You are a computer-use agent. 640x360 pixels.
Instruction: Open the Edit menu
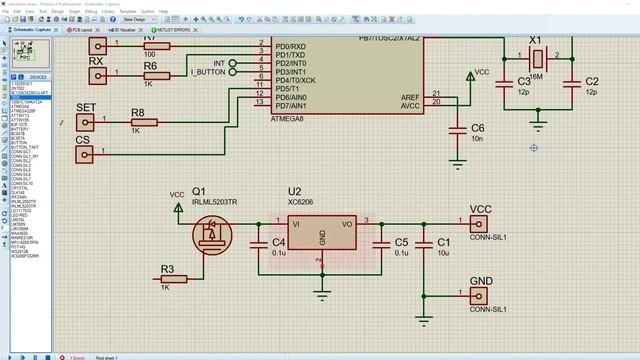point(17,11)
